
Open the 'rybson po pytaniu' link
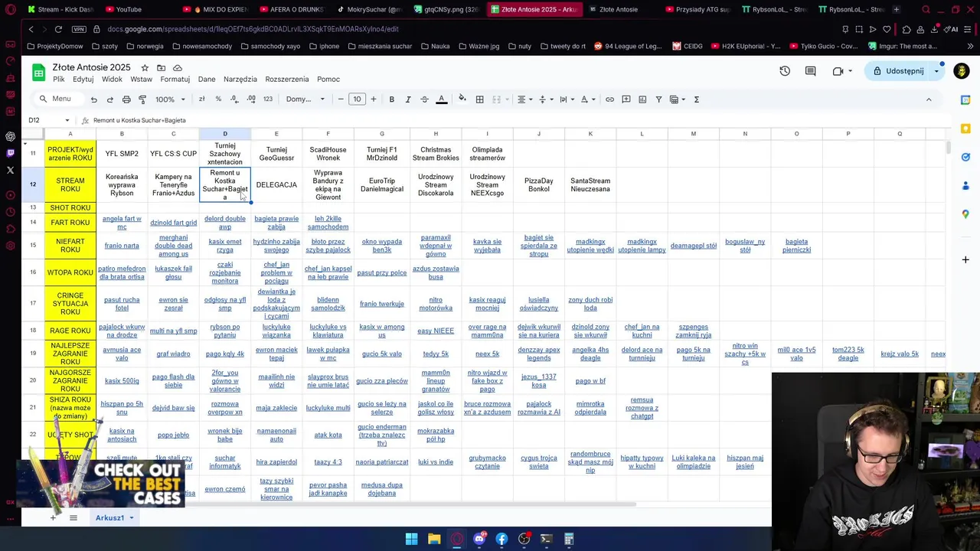(x=225, y=331)
